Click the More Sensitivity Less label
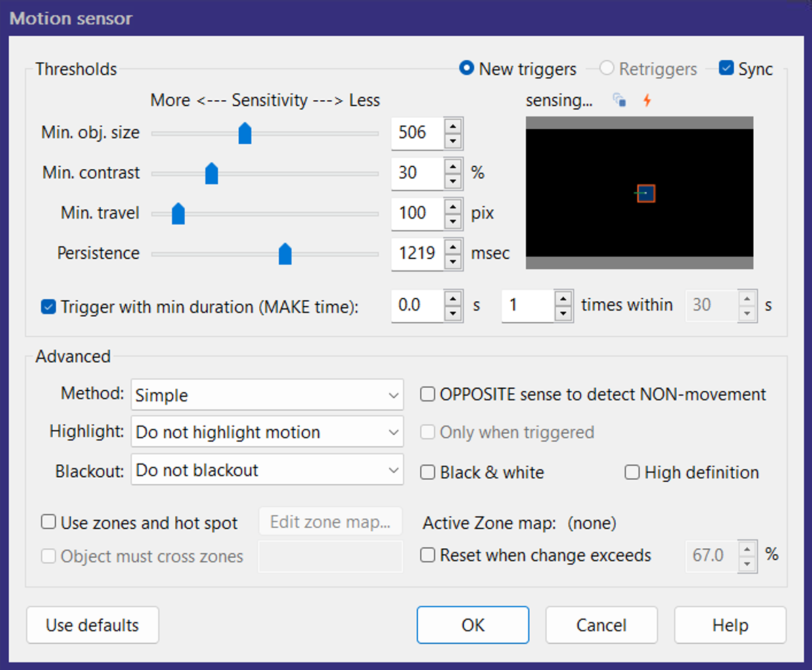This screenshot has height=670, width=812. [x=265, y=101]
